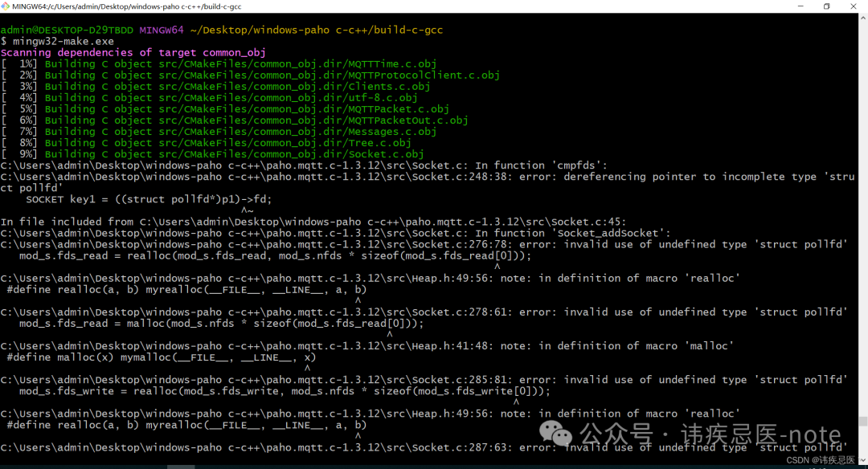Click the MINGW64 terminal icon in title bar
868x469 pixels.
point(5,6)
